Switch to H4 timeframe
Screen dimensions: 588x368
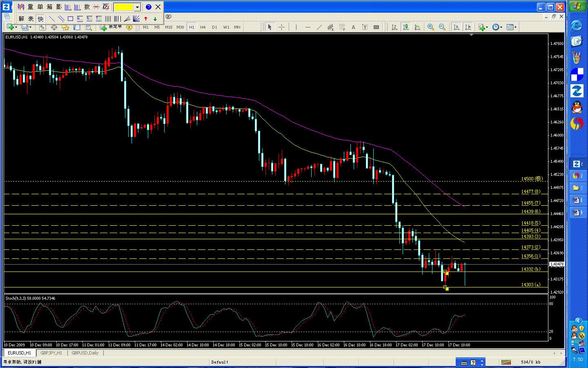(x=203, y=27)
